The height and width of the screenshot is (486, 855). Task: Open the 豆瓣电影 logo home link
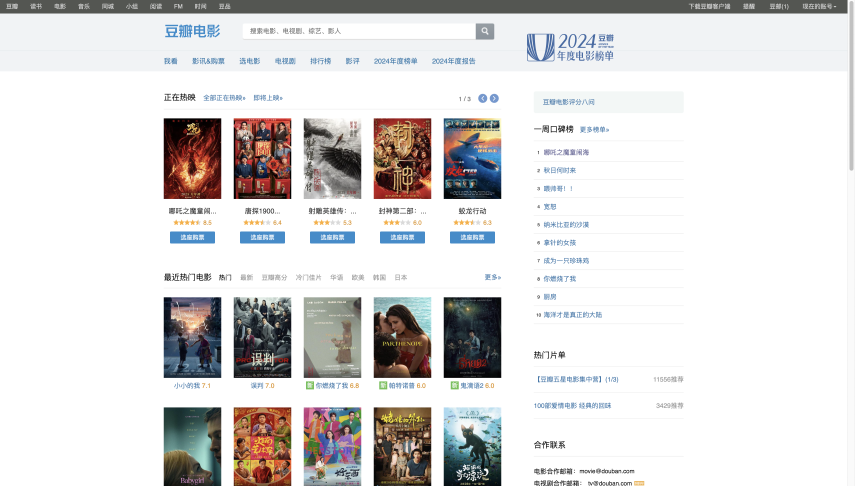point(192,31)
